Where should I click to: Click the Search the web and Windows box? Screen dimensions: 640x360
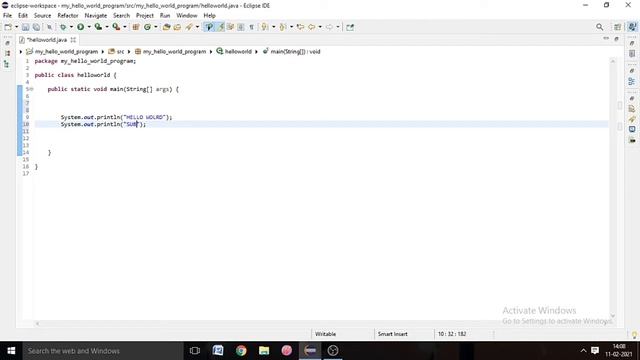(103, 351)
